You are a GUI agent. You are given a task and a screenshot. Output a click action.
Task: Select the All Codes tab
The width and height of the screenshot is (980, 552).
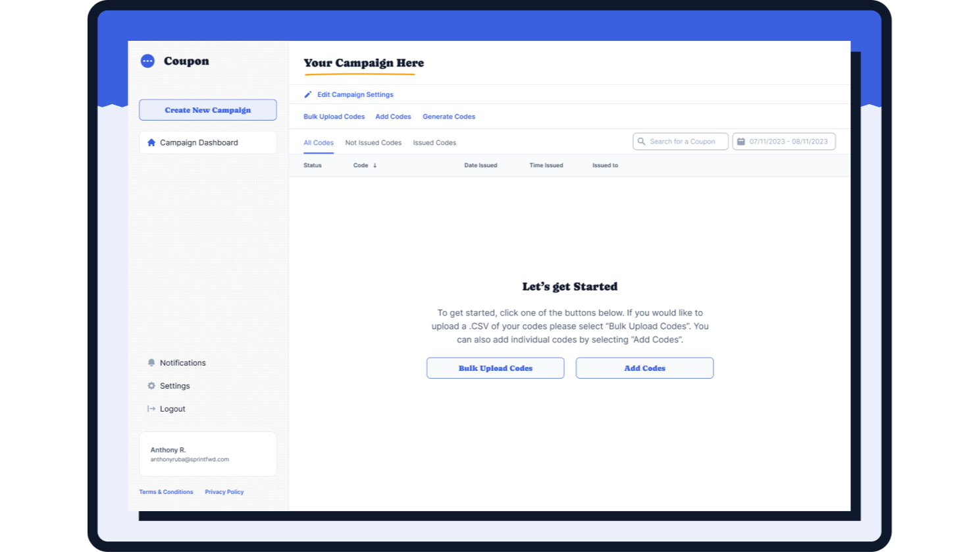point(319,143)
